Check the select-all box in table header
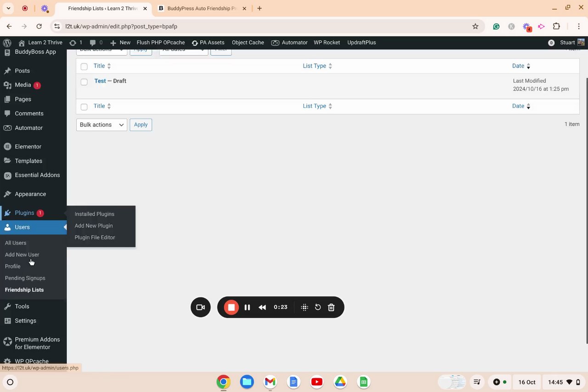The height and width of the screenshot is (392, 588). (x=84, y=67)
